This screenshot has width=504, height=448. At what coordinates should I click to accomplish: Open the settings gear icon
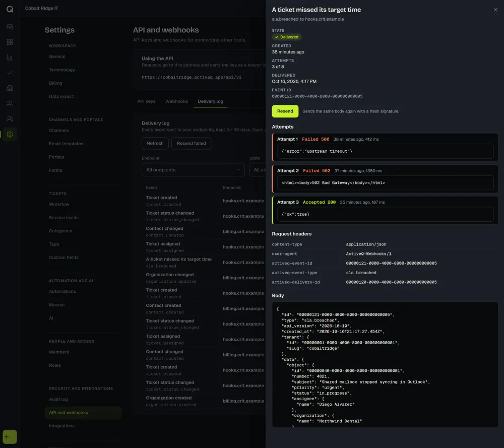10,135
